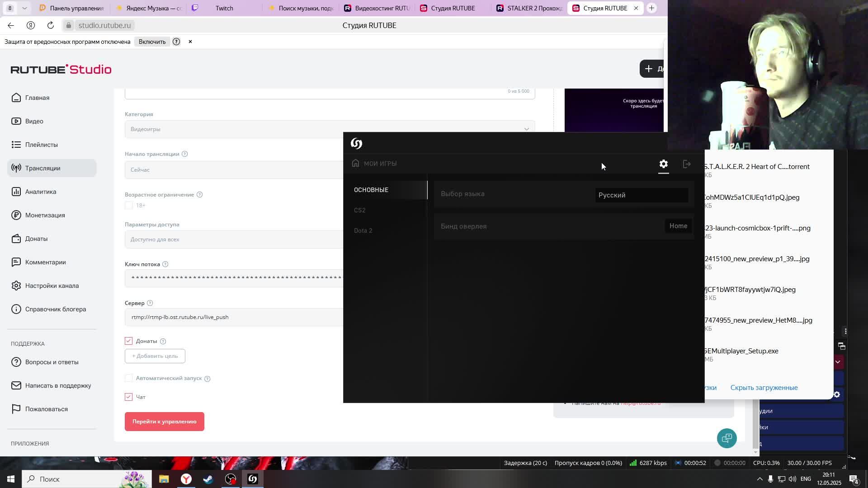Click the Сервер rtmp address field
The image size is (868, 488).
[x=234, y=317]
